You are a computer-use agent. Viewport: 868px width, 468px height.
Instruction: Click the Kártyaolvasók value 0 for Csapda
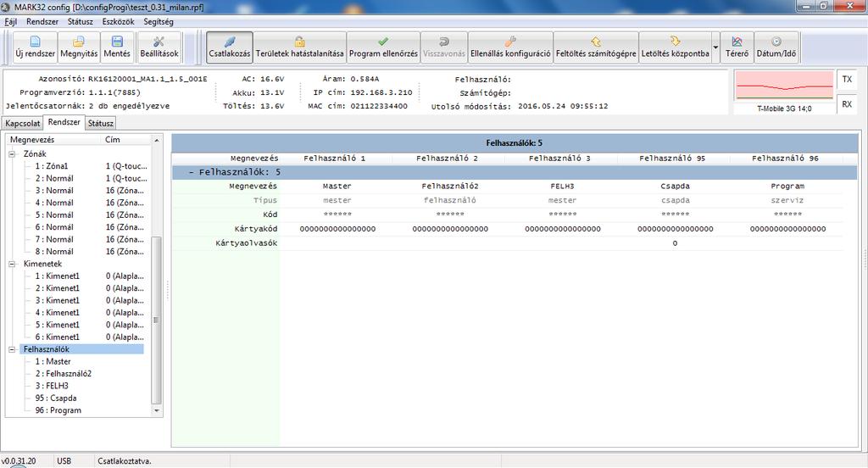(675, 243)
